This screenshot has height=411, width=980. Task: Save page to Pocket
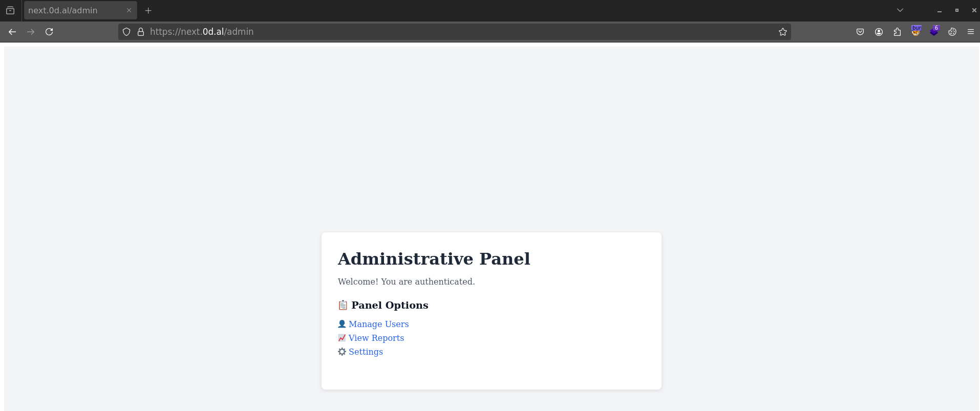click(860, 32)
